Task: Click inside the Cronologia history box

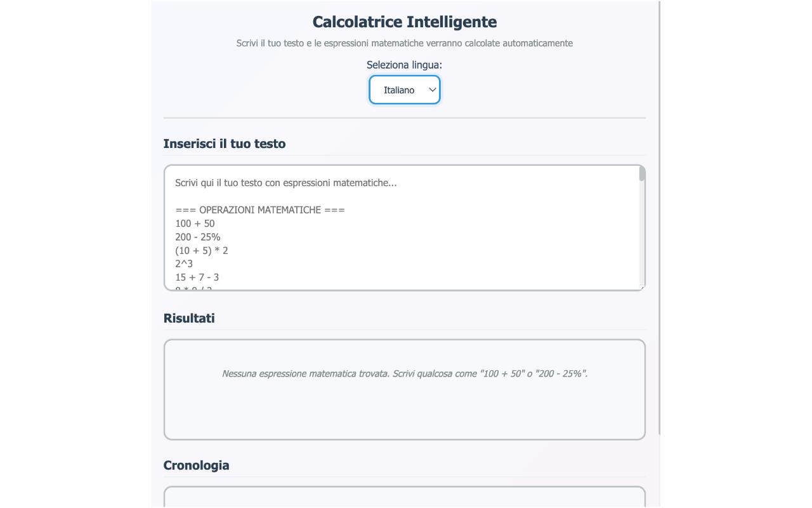Action: (405, 497)
